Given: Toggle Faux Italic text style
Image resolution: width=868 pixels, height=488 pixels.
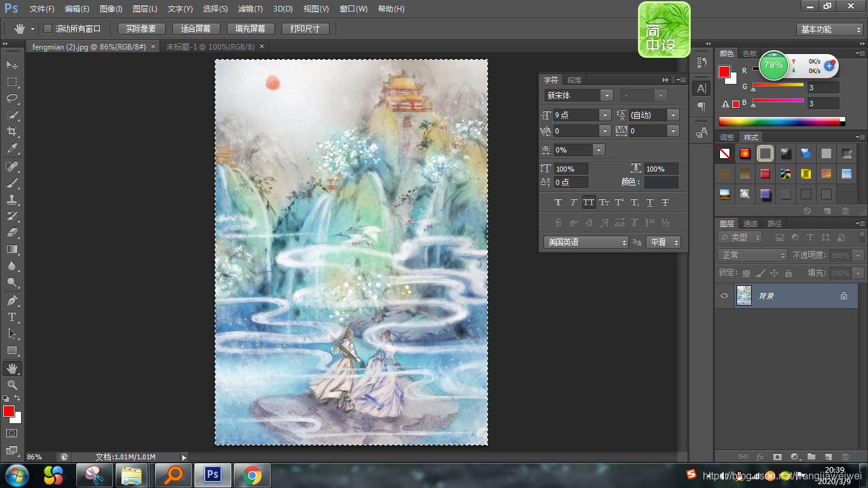Looking at the screenshot, I should click(573, 203).
